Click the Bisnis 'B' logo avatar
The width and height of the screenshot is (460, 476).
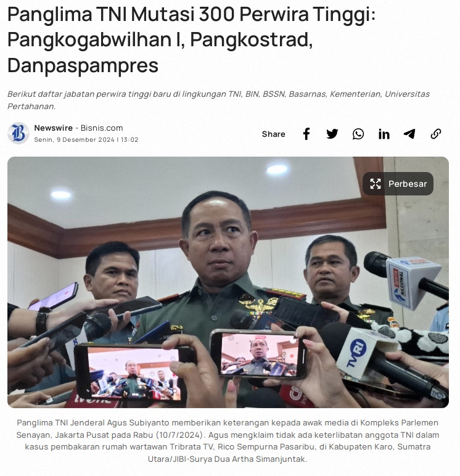click(18, 133)
